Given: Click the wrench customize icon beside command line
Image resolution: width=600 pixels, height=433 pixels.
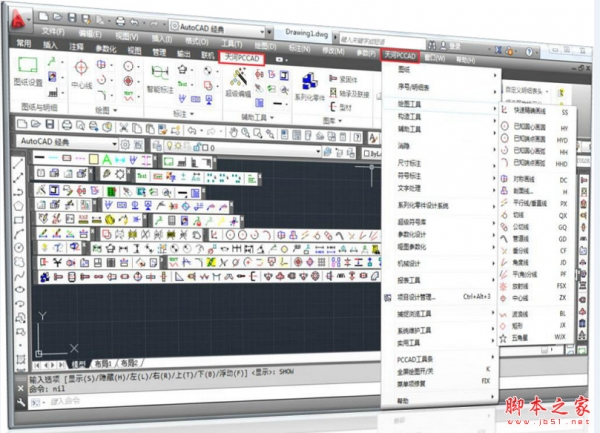Looking at the screenshot, I should click(21, 402).
